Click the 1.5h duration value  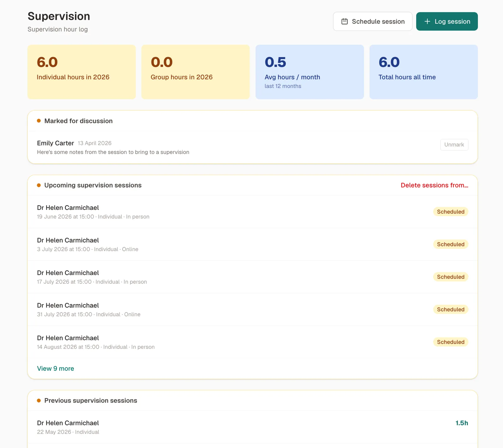pos(462,423)
